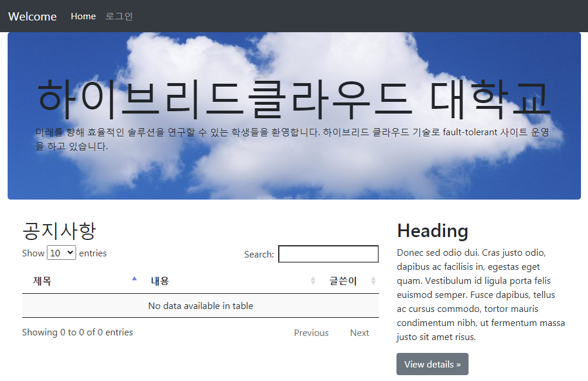Screen dimensions: 588x381
Task: Select Home in the navigation bar
Action: pos(83,16)
